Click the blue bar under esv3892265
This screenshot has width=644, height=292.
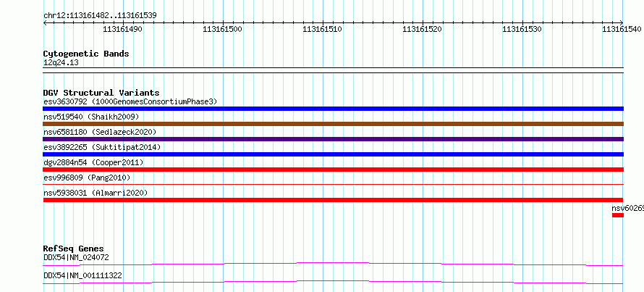coord(333,154)
